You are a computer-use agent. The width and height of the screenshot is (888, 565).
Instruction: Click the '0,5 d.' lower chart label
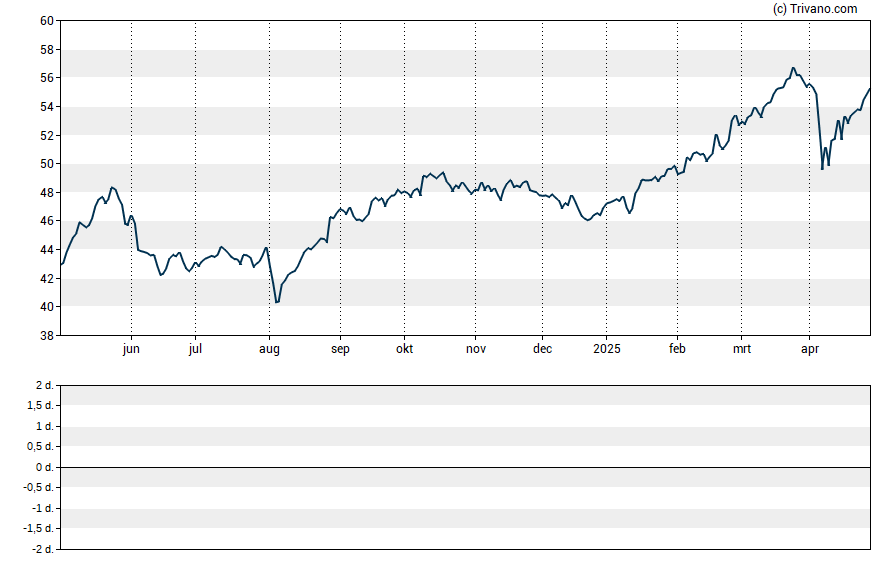pos(40,447)
